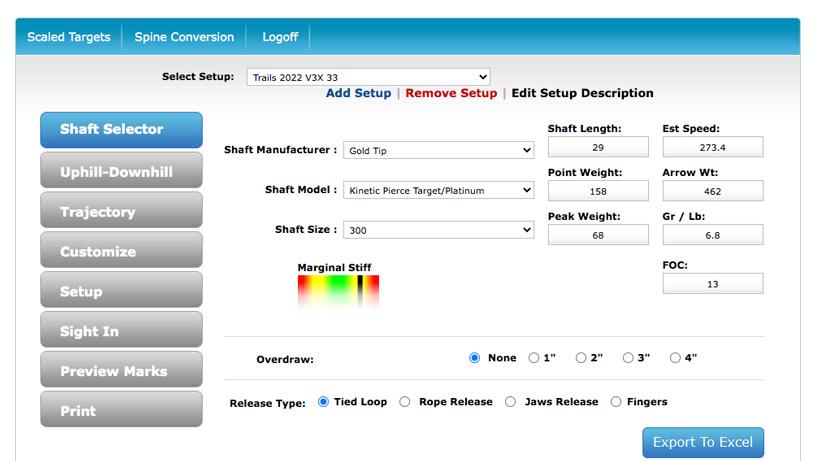Screen dimensions: 820x461
Task: Open the Customize section
Action: click(x=121, y=250)
